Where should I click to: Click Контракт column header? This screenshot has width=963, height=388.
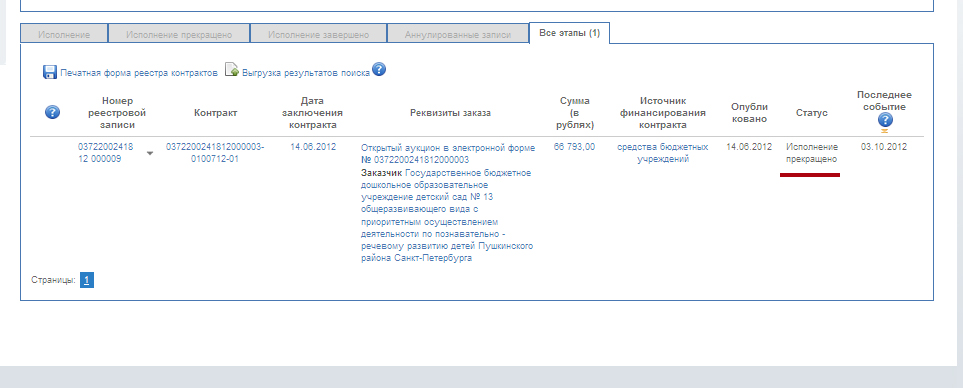(x=216, y=113)
